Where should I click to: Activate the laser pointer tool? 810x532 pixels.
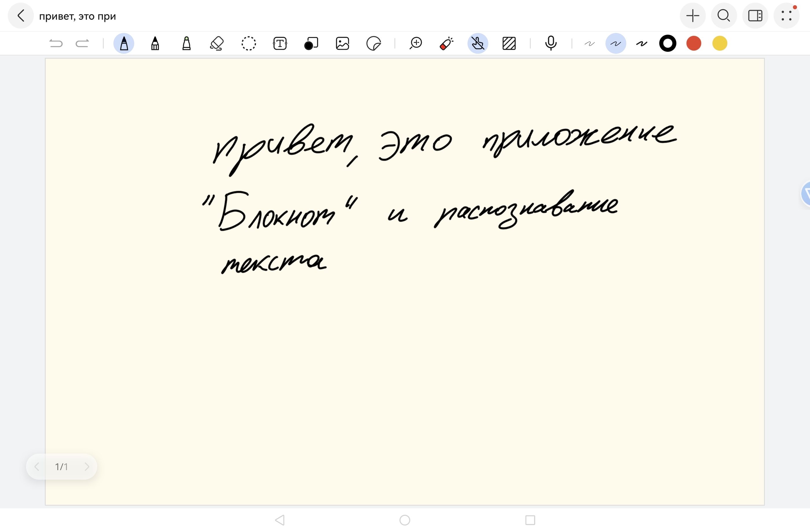click(447, 44)
